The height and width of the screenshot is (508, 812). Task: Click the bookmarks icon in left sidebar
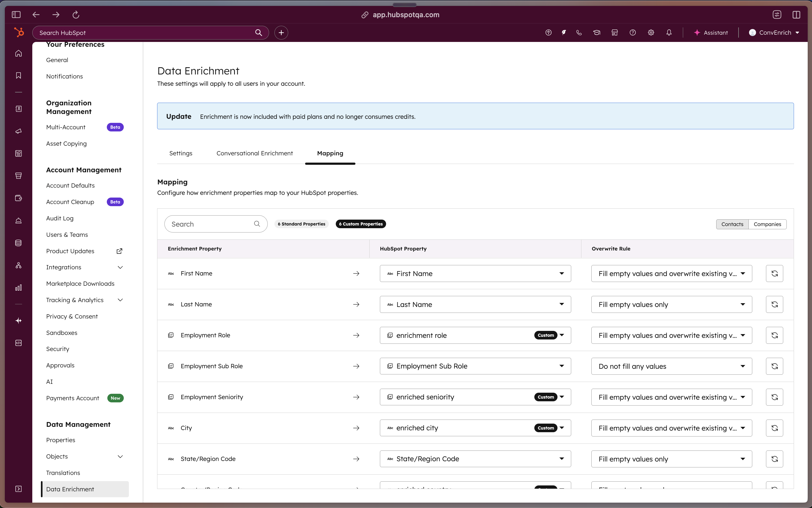point(19,75)
